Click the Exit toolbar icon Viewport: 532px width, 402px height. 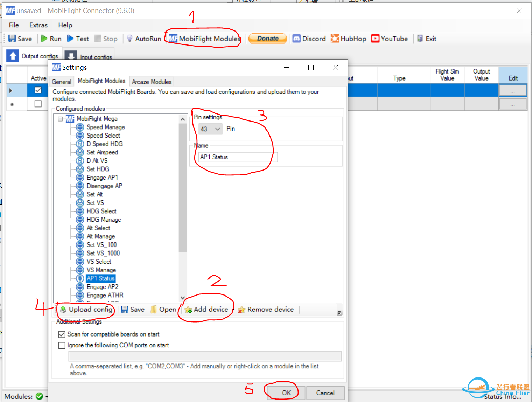420,39
